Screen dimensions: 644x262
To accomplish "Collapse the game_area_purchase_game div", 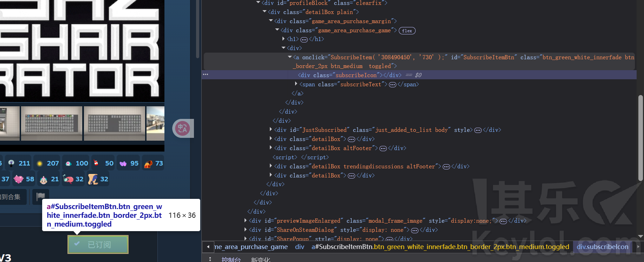I will tap(277, 30).
